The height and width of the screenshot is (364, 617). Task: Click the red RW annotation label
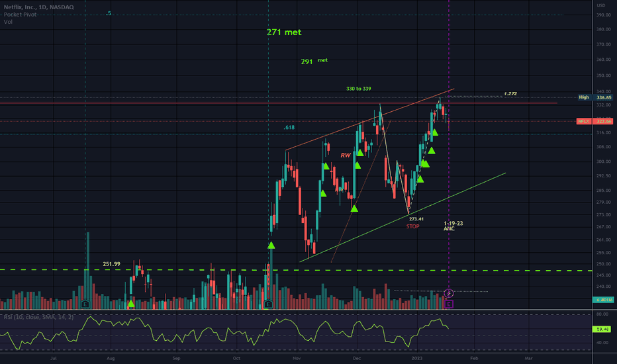pos(345,155)
